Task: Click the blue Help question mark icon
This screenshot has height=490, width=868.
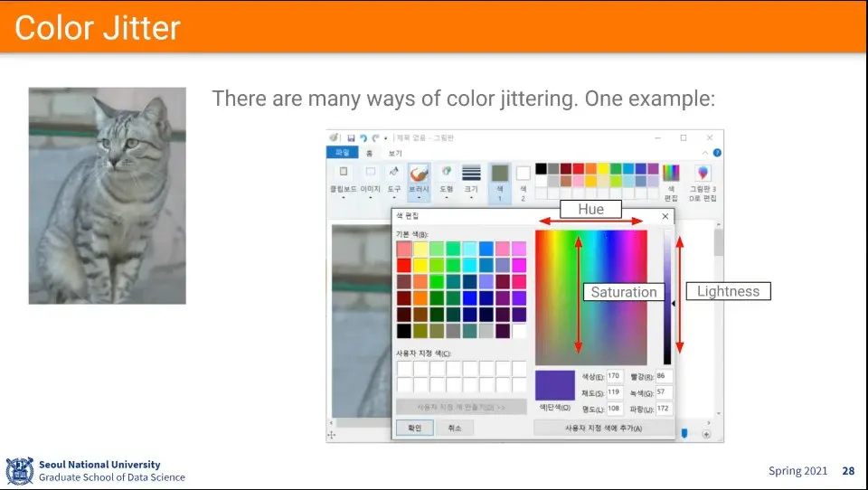Action: pos(717,153)
